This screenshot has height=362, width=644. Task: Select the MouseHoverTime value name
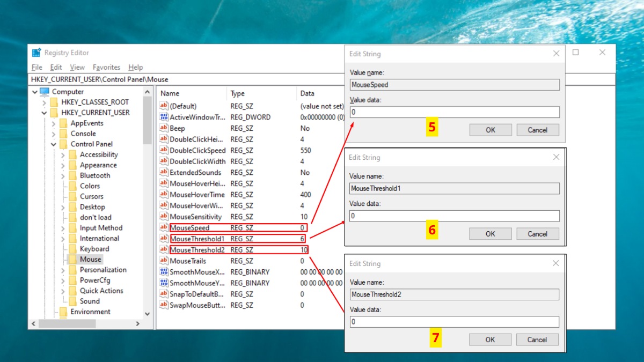click(197, 195)
